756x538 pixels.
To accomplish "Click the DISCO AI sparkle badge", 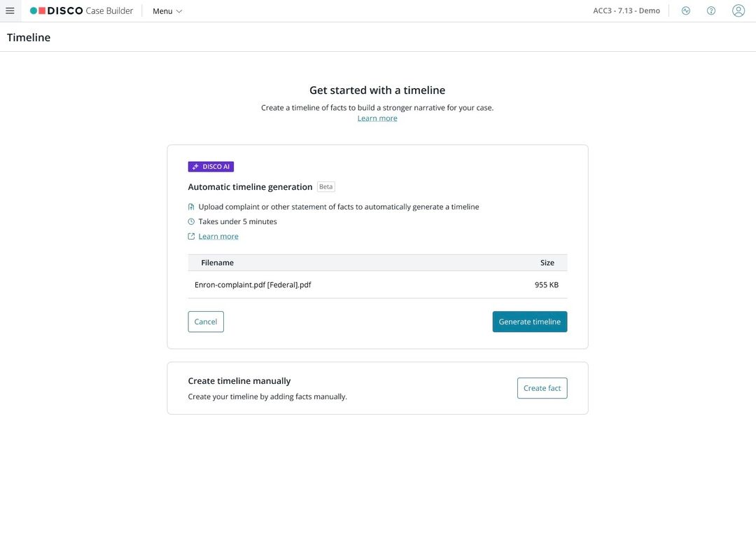I will [211, 165].
